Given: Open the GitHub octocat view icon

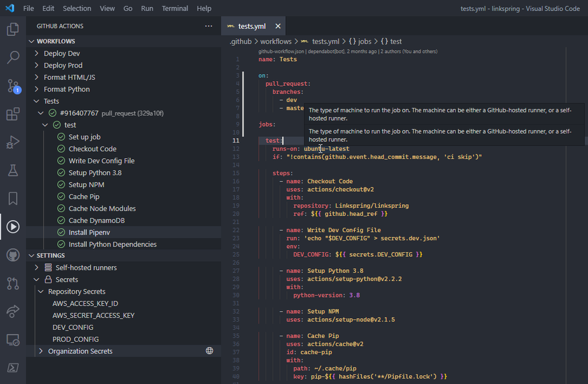Looking at the screenshot, I should click(13, 255).
